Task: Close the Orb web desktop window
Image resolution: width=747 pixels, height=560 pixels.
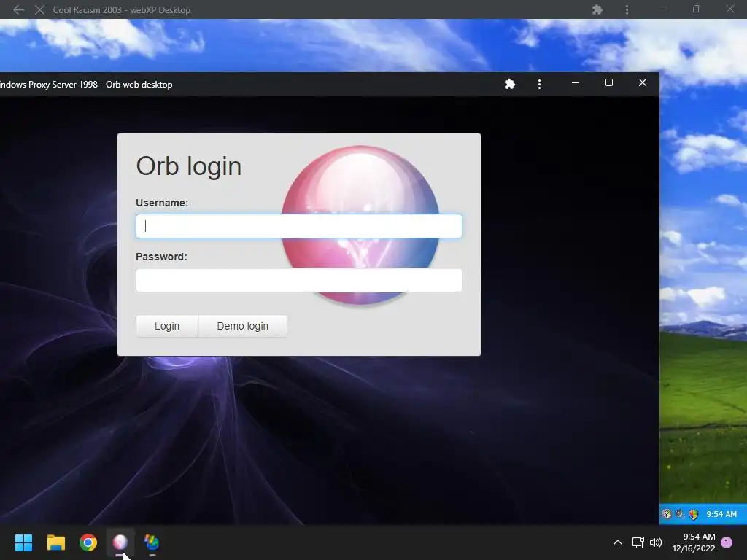Action: [643, 83]
